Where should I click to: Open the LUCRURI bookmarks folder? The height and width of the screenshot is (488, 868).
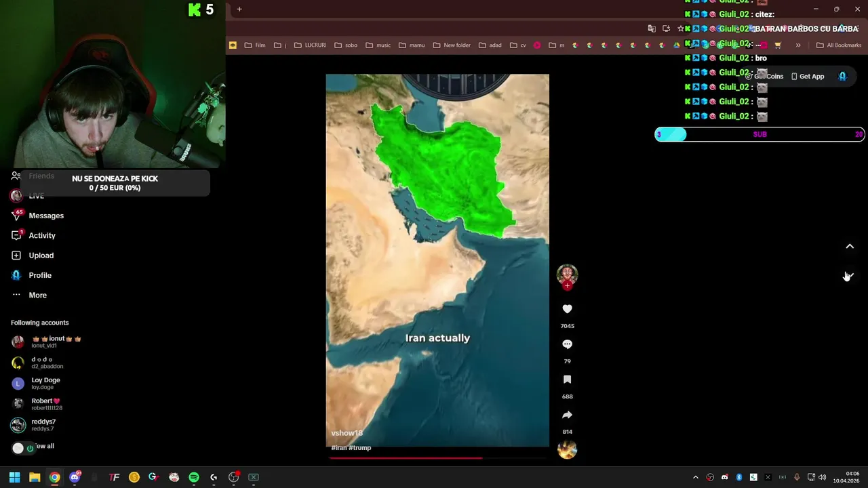click(310, 45)
